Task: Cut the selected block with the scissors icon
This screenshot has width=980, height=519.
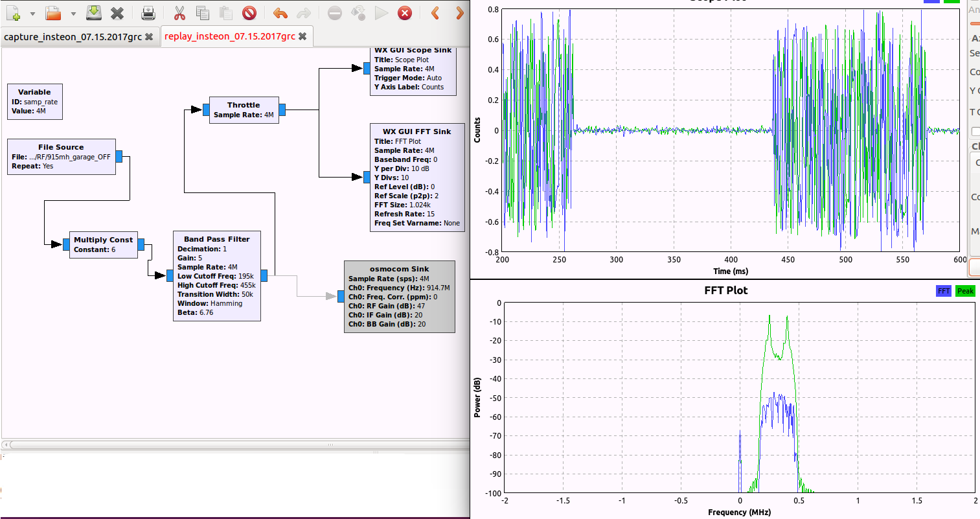Action: [179, 13]
